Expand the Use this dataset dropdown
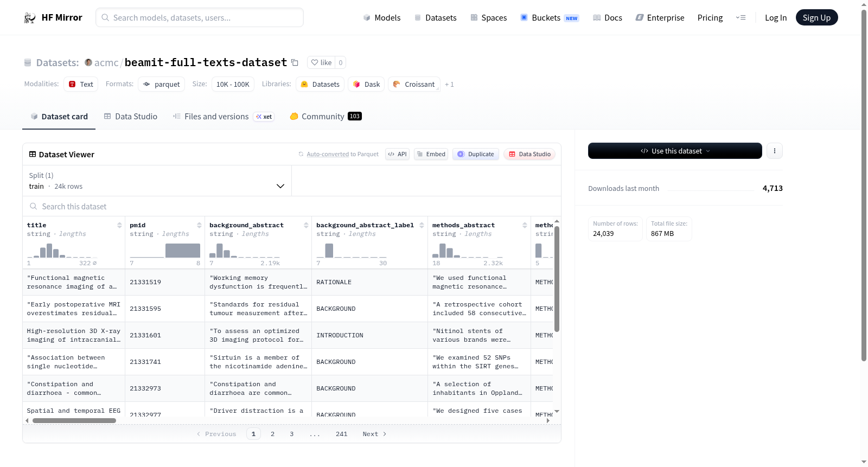 675,151
